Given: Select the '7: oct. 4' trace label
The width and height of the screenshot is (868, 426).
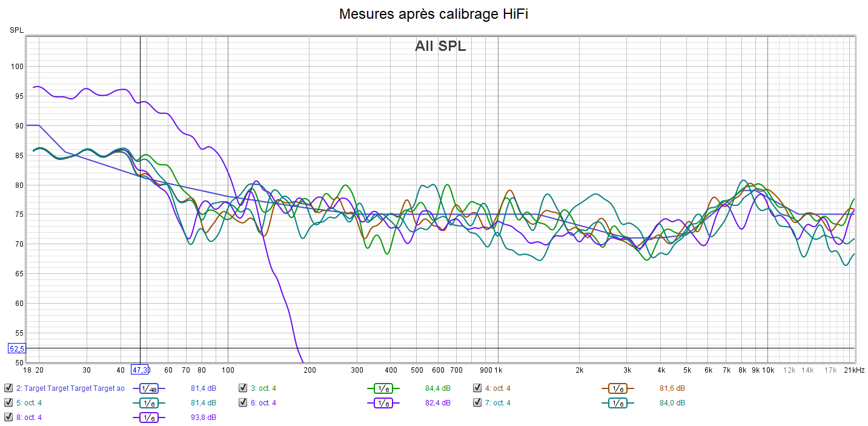Looking at the screenshot, I should click(497, 403).
